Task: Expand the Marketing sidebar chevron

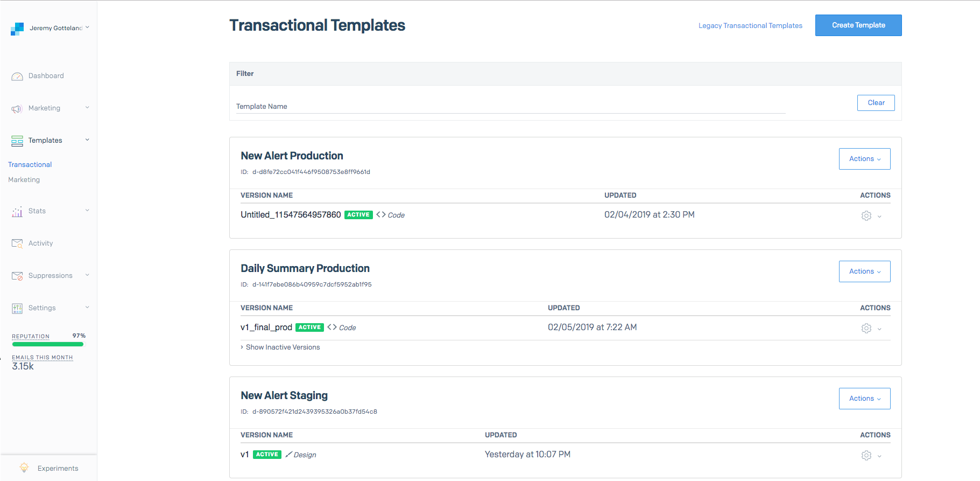Action: (87, 108)
